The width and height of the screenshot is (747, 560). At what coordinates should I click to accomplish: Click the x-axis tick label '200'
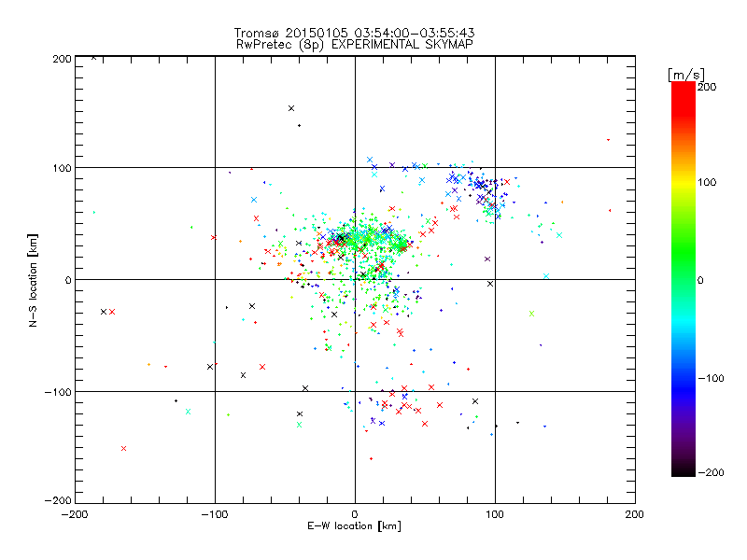coord(635,514)
